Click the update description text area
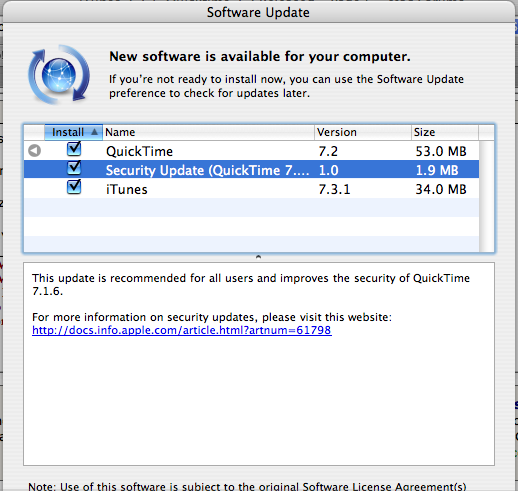Viewport: 518px width, 491px height. click(259, 364)
